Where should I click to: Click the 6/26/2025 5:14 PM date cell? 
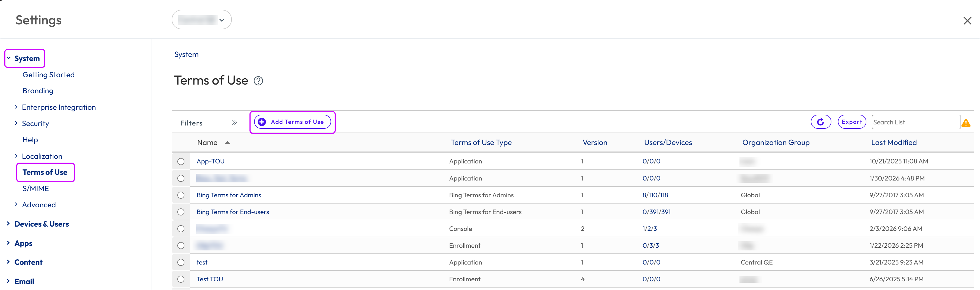pyautogui.click(x=896, y=279)
